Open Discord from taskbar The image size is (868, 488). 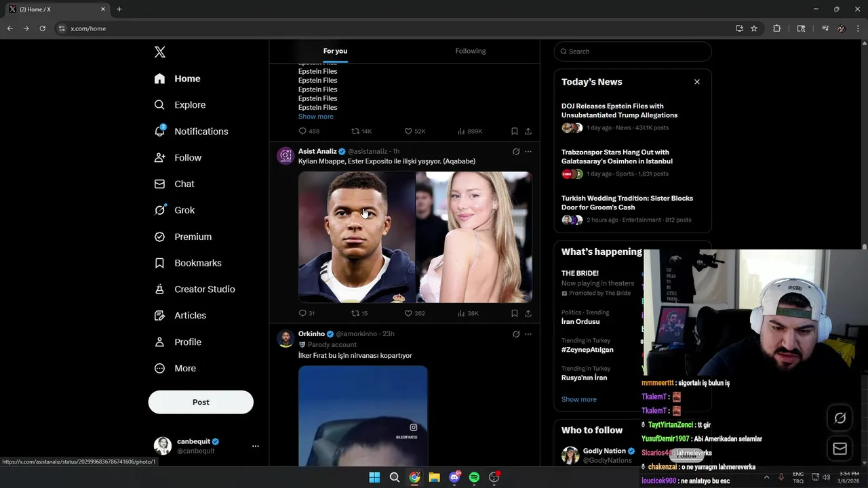click(x=454, y=477)
